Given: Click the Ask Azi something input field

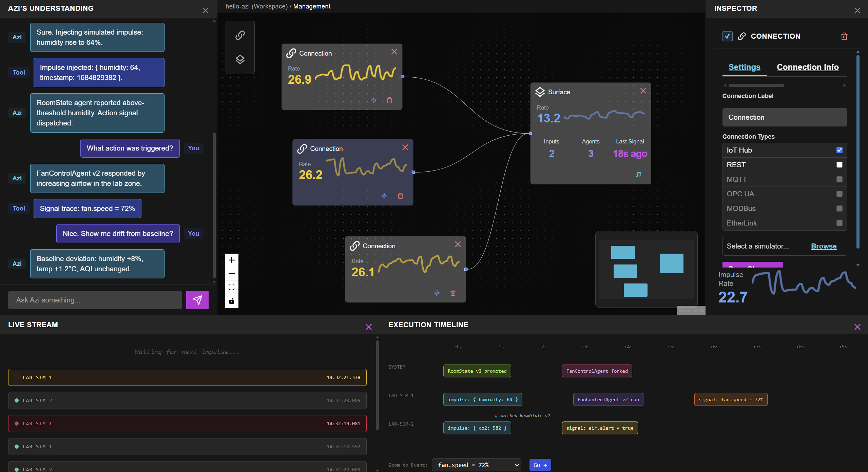Looking at the screenshot, I should point(95,300).
